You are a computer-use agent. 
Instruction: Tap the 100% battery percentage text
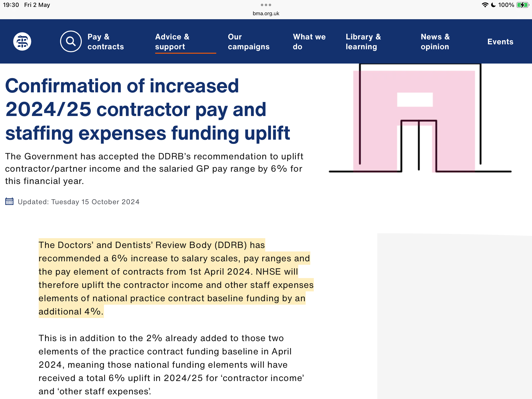pyautogui.click(x=506, y=5)
